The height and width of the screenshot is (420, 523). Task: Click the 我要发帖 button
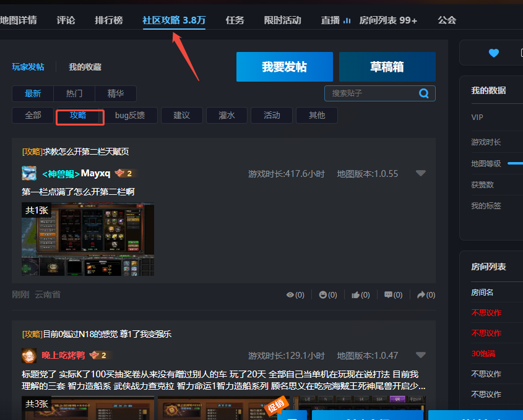284,66
